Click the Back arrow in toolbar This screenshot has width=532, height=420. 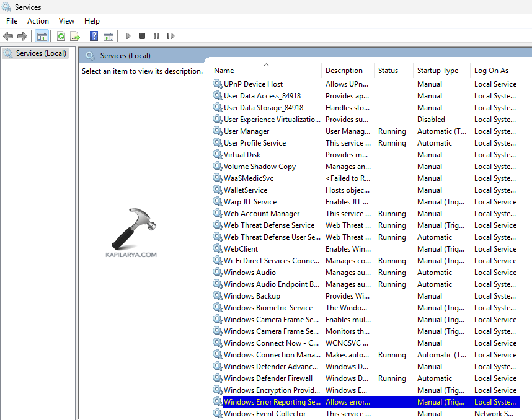pyautogui.click(x=8, y=37)
